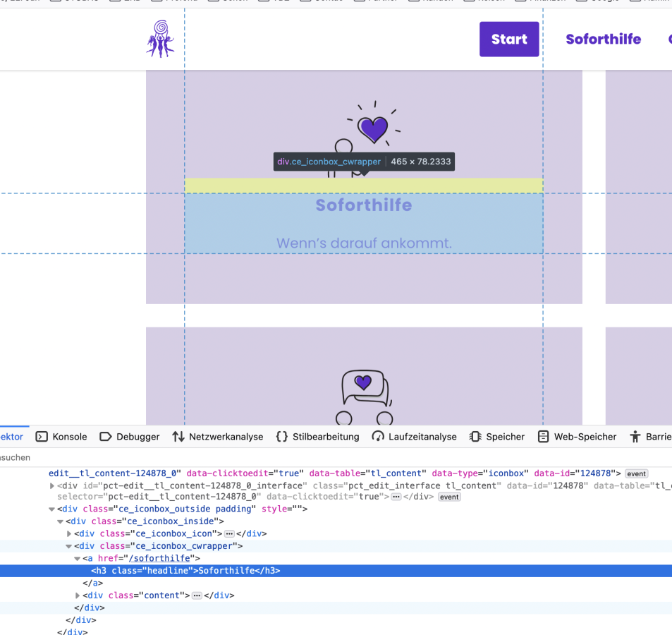This screenshot has width=672, height=635.
Task: Click the heart illustration above Soforthilfe headline
Action: [x=372, y=128]
